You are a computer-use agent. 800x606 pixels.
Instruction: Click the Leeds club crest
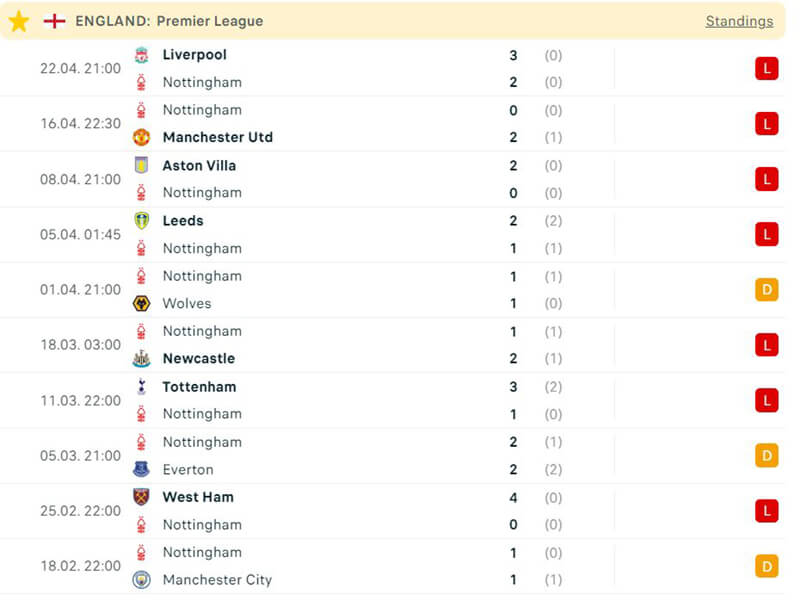coord(141,221)
